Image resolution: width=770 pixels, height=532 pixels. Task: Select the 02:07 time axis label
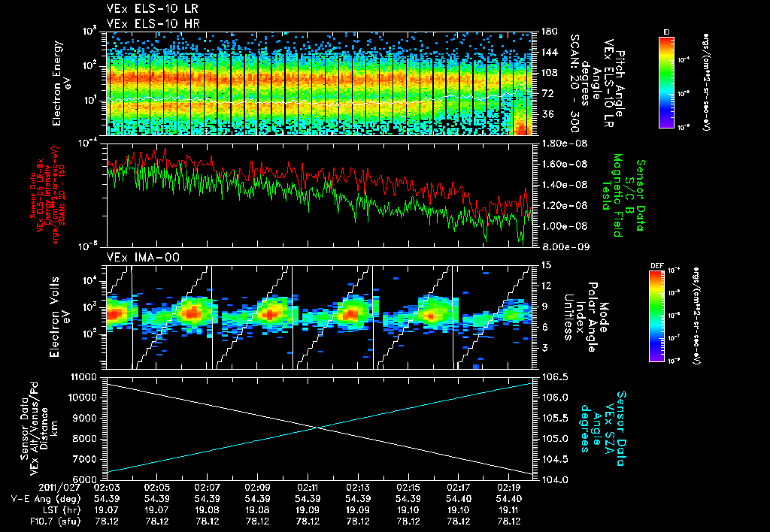pos(207,487)
